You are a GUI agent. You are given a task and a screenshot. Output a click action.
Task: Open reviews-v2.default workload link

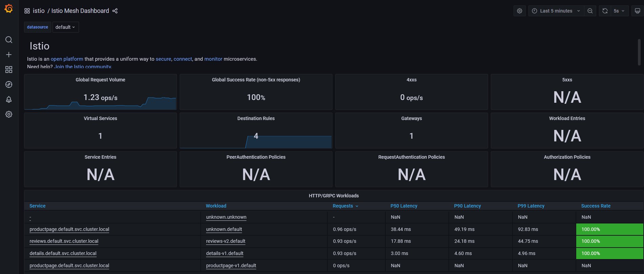(225, 241)
